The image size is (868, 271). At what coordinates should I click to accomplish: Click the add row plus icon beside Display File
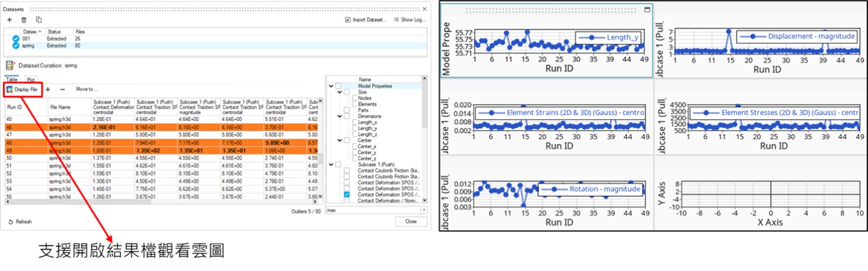coord(48,90)
